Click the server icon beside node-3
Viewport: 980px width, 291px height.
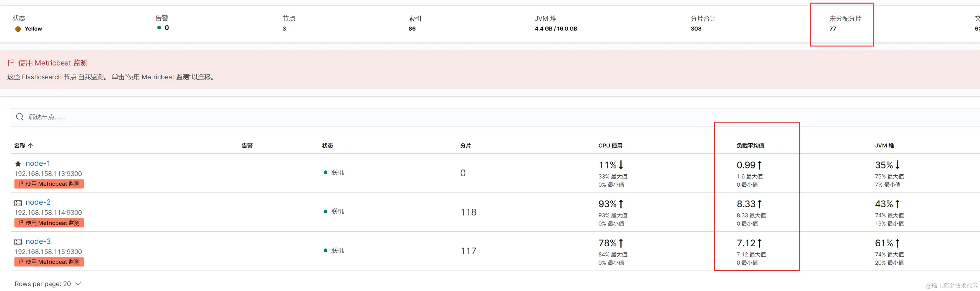pos(18,242)
